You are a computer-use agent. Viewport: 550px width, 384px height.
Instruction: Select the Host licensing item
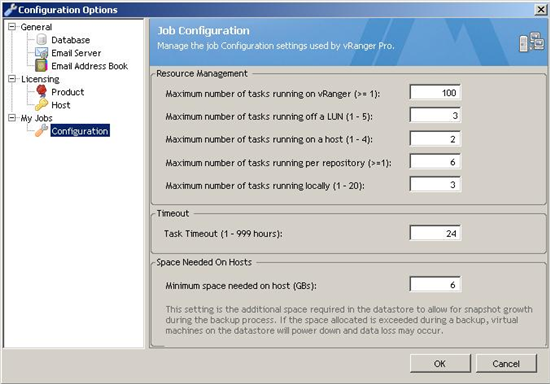pos(61,105)
